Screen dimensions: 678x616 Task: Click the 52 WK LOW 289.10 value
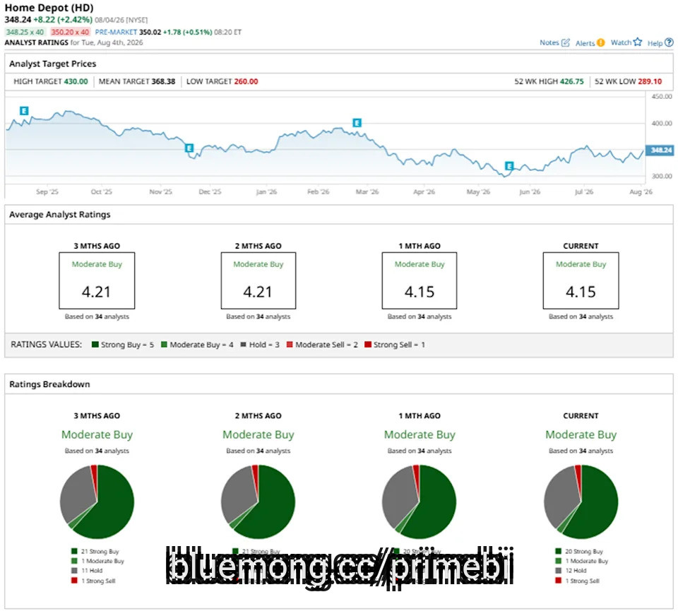coord(650,81)
